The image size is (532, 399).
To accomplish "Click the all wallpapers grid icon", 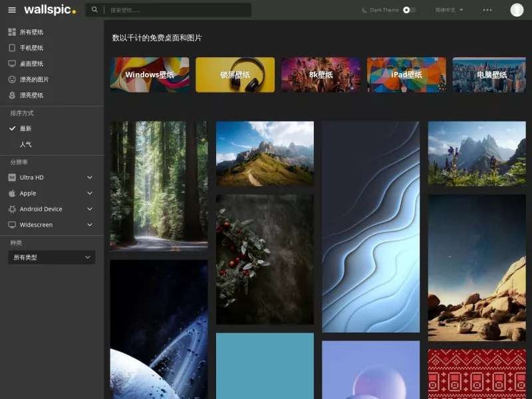I will (x=12, y=32).
